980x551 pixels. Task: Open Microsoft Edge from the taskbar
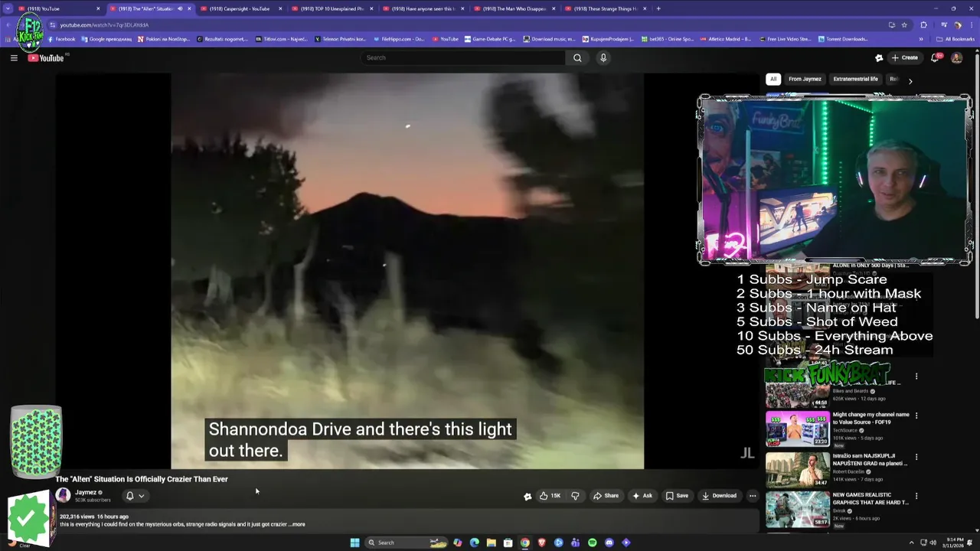click(x=474, y=543)
